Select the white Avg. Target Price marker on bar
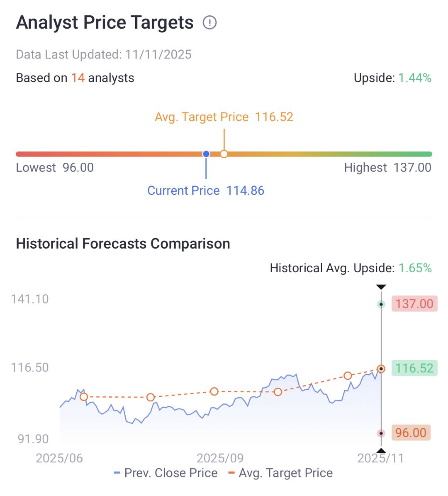The image size is (448, 496). [x=224, y=154]
